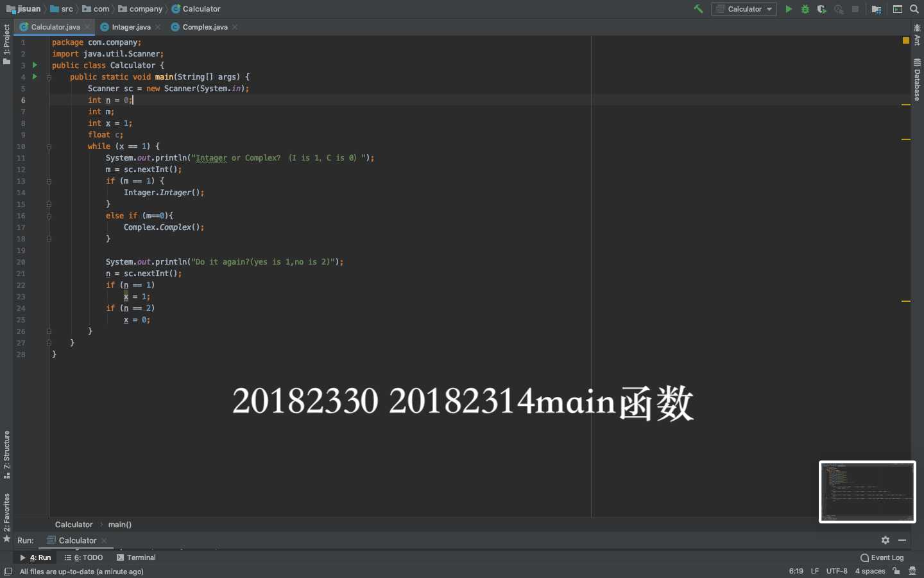Open the Event Log

(x=882, y=557)
